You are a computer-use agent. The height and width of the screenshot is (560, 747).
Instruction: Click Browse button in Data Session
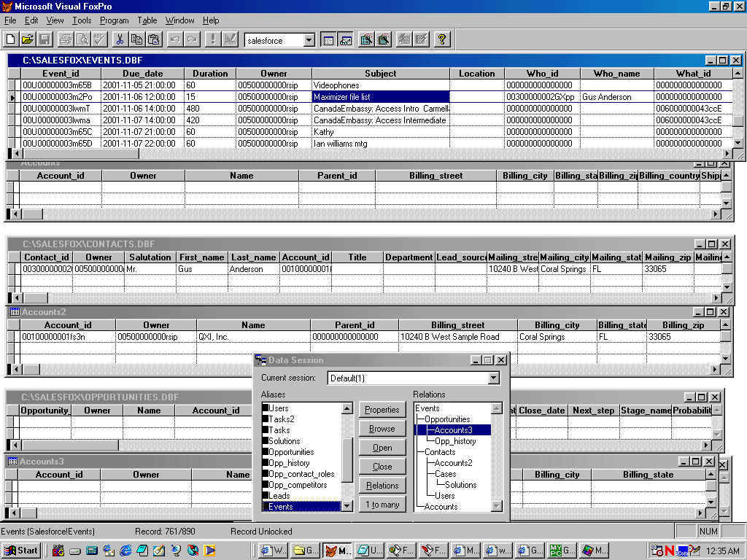[382, 429]
